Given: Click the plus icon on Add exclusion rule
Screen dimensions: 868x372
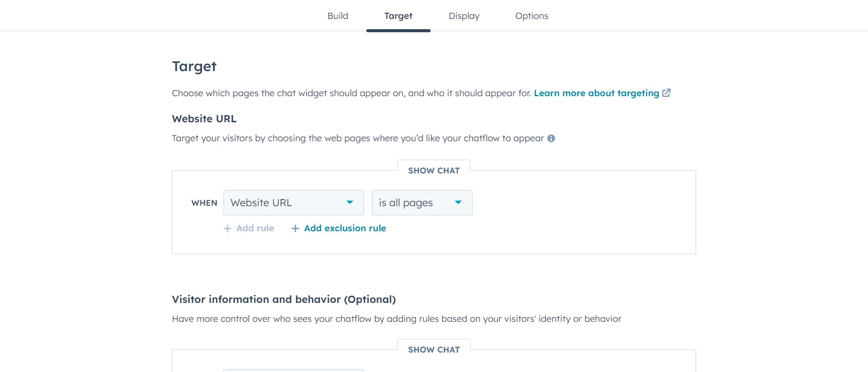Looking at the screenshot, I should click(x=296, y=228).
